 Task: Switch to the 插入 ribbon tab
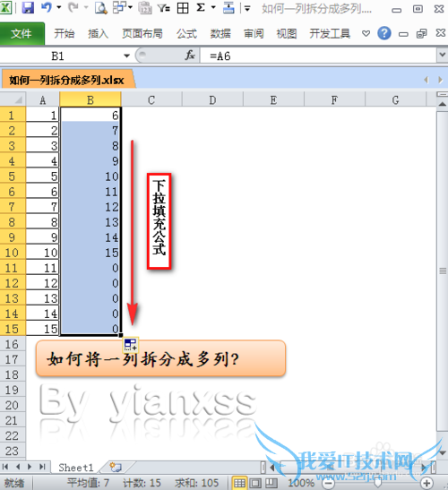(x=99, y=33)
